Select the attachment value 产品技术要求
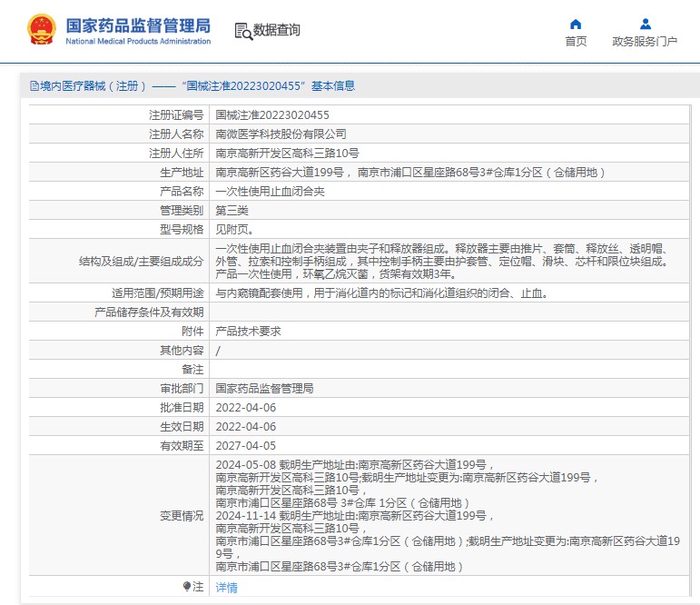Image resolution: width=700 pixels, height=605 pixels. click(x=248, y=331)
